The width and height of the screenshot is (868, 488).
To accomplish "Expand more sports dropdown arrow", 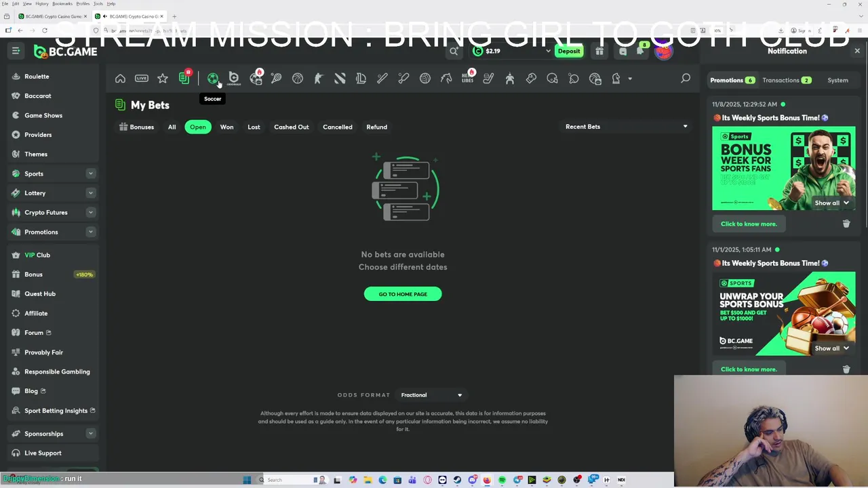I will click(630, 79).
